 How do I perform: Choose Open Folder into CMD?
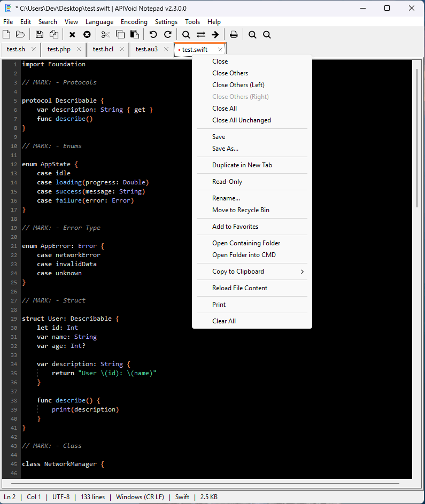(x=252, y=255)
